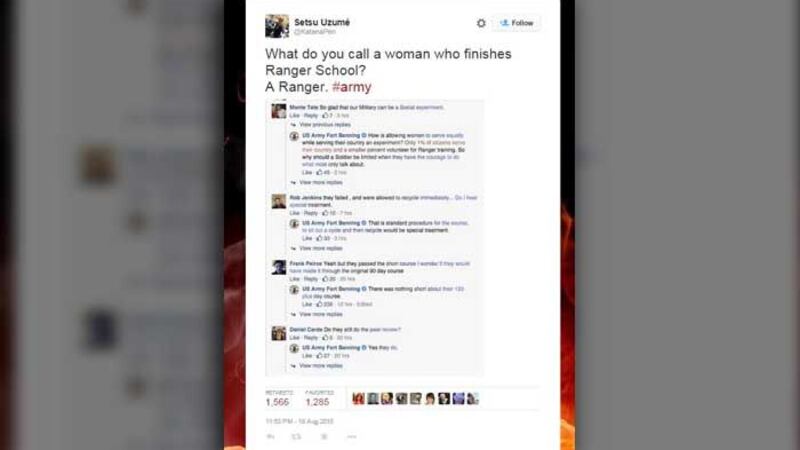
Task: View the 1,566 retweets count
Action: pos(277,402)
